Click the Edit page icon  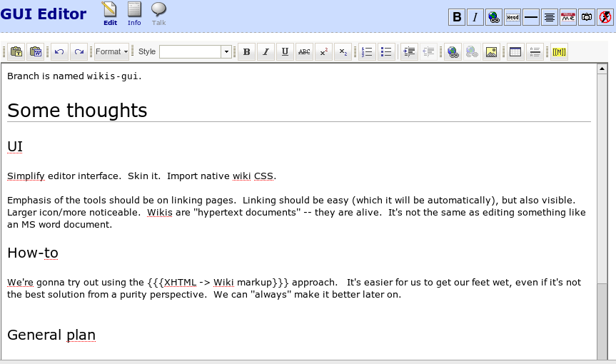(x=110, y=14)
